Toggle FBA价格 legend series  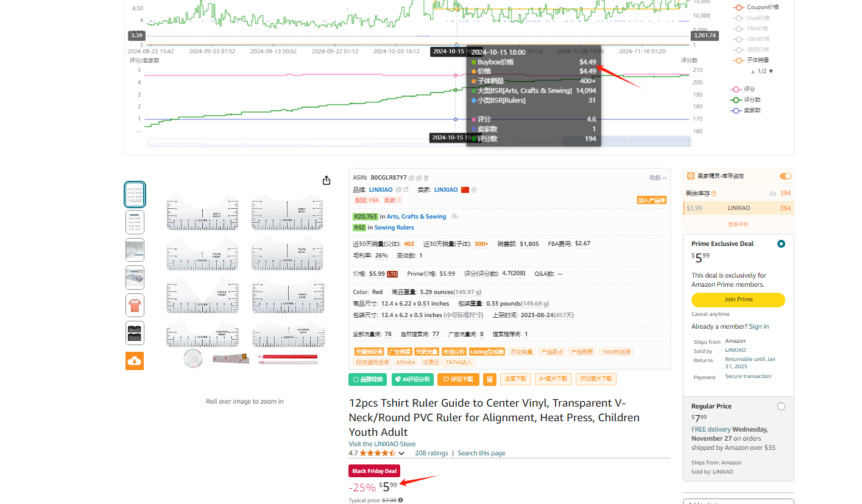pos(749,29)
